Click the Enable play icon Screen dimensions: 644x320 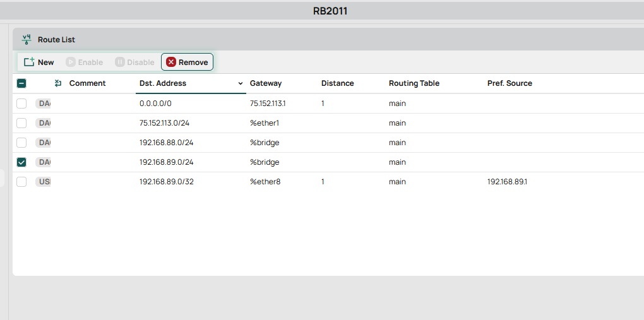(71, 62)
